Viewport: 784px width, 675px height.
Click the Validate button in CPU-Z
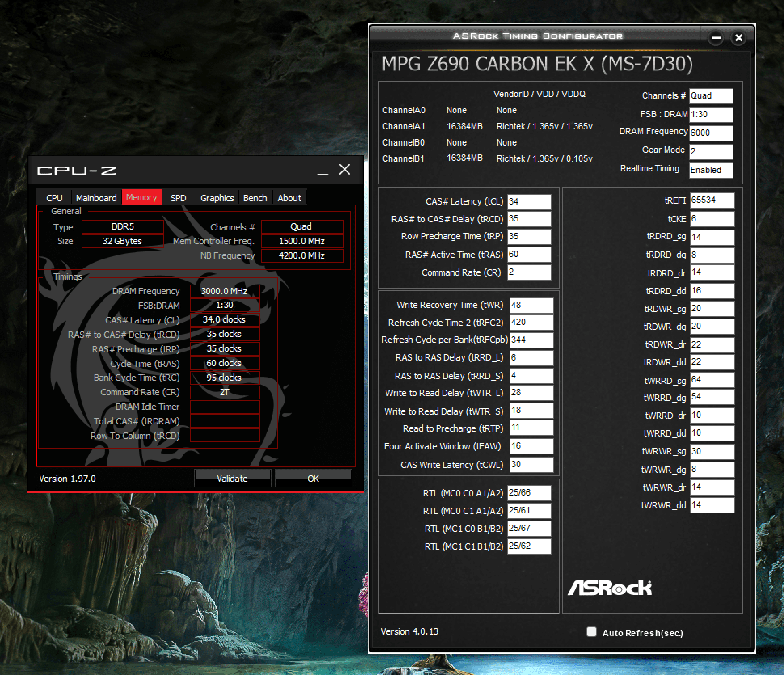[232, 479]
